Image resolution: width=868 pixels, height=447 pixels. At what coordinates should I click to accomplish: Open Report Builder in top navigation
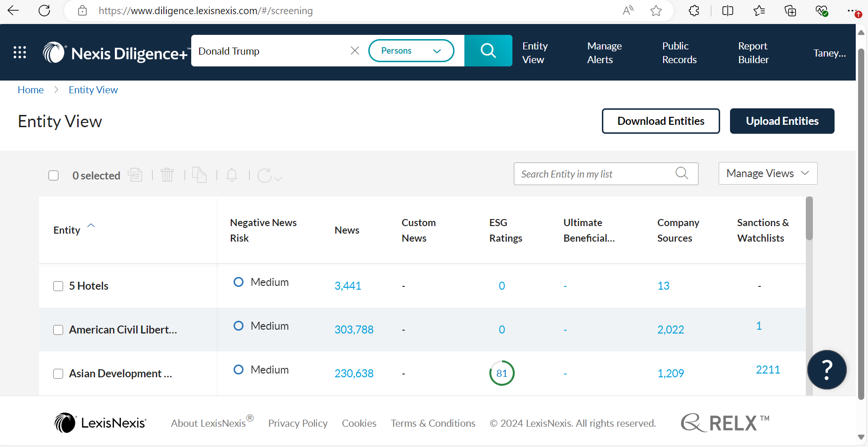pyautogui.click(x=753, y=53)
